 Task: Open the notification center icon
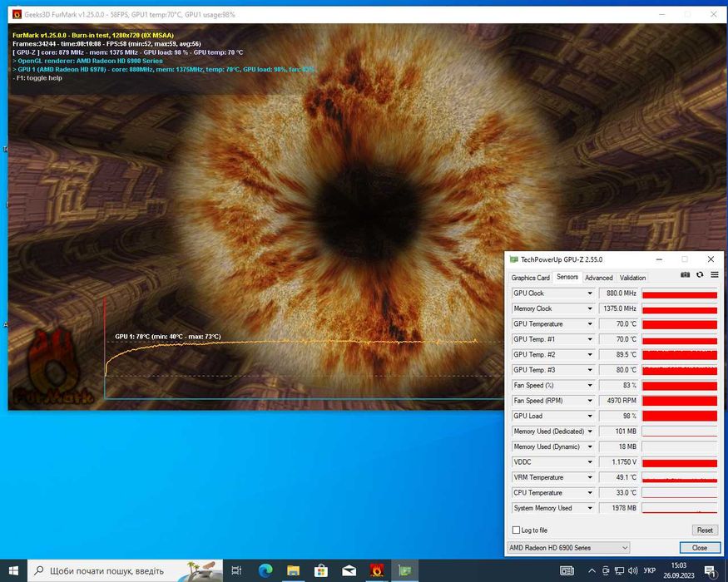(711, 570)
